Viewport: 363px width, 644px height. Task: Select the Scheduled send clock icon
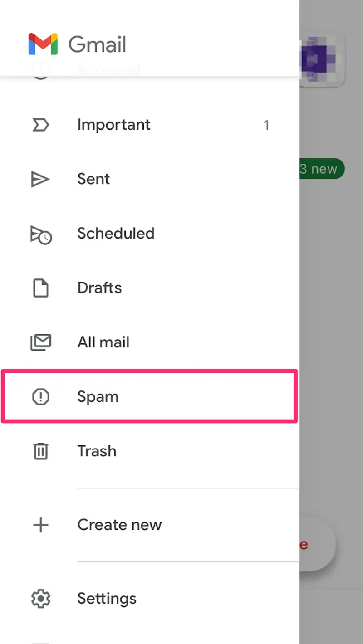pyautogui.click(x=41, y=234)
